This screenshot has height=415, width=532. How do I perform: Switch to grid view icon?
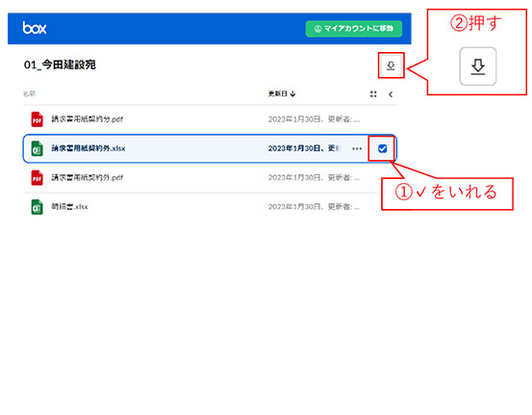373,94
